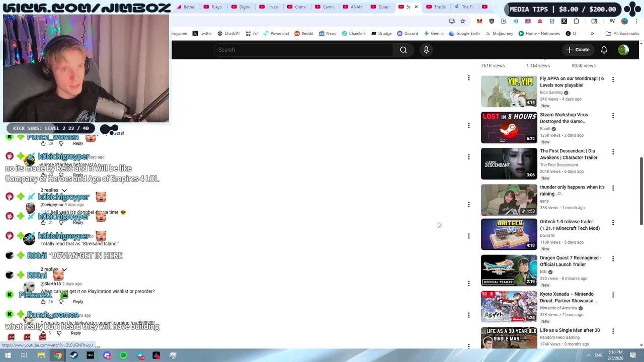Switch to the Dune browser tab
The width and height of the screenshot is (644, 362).
pos(380,7)
